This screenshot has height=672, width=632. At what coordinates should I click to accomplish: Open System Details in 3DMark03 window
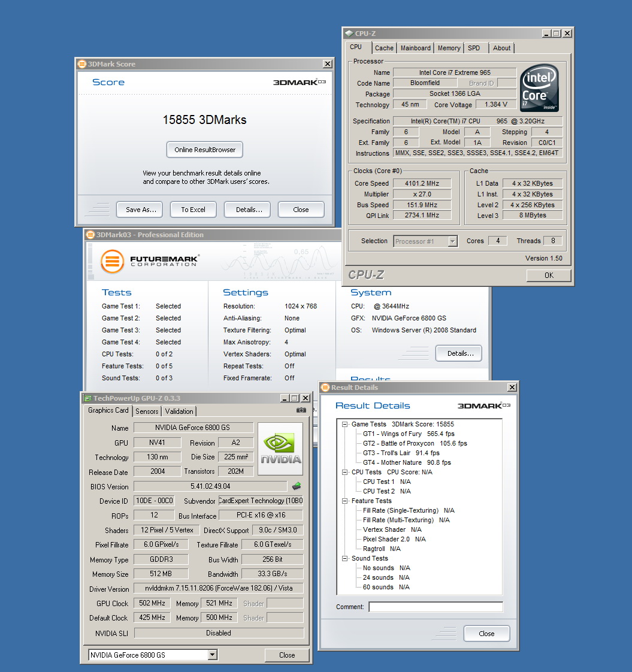[x=459, y=353]
